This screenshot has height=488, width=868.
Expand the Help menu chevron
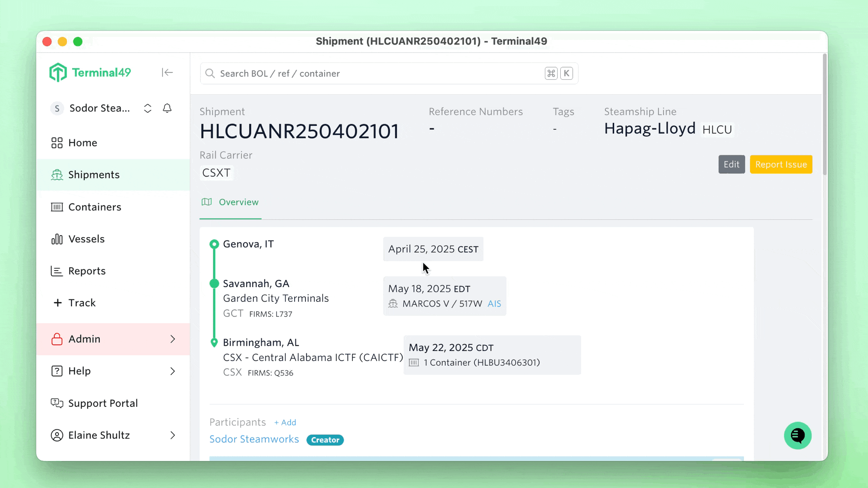coord(173,371)
